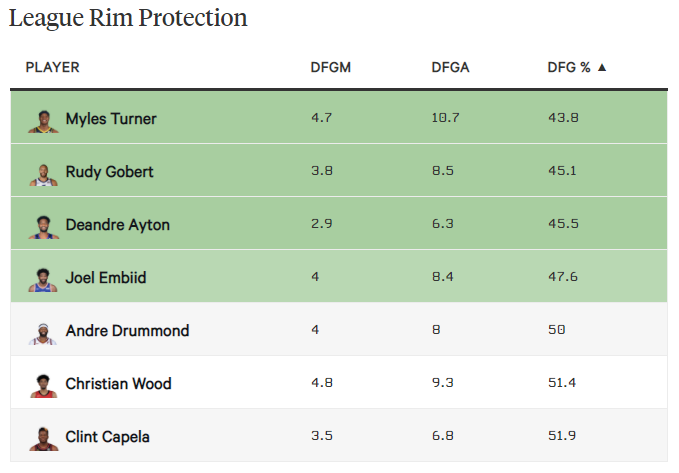Click the DFG % sort arrow
This screenshot has height=473, width=679.
coord(602,68)
